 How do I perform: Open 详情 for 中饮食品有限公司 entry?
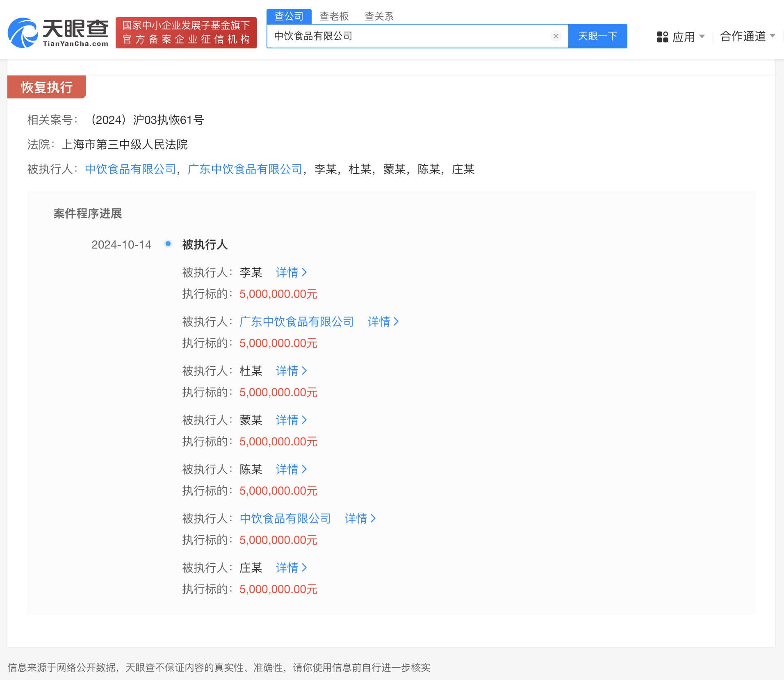pos(360,518)
